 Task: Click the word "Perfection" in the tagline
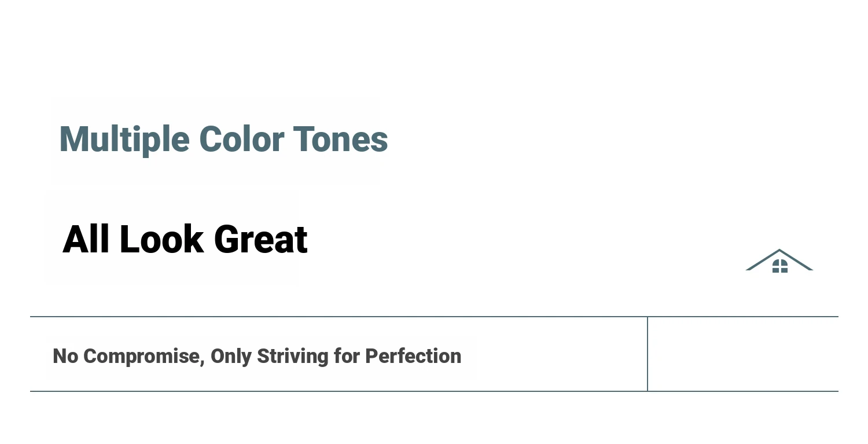pos(413,356)
